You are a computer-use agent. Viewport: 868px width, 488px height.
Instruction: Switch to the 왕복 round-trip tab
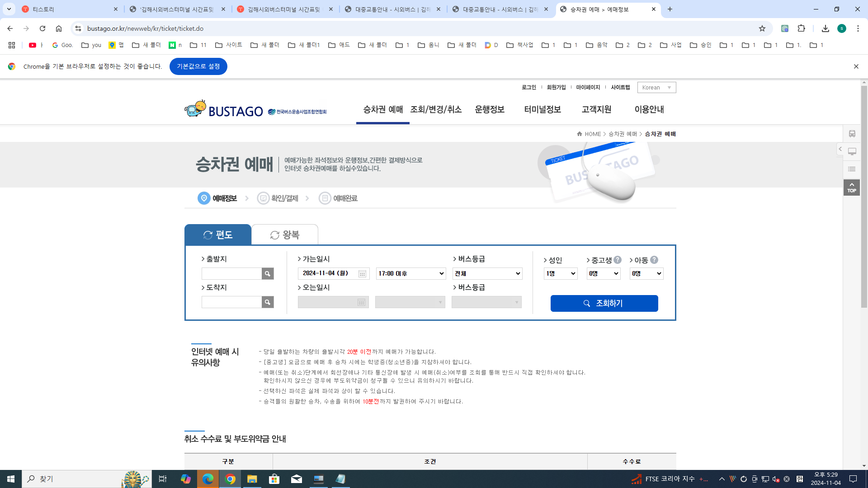285,235
